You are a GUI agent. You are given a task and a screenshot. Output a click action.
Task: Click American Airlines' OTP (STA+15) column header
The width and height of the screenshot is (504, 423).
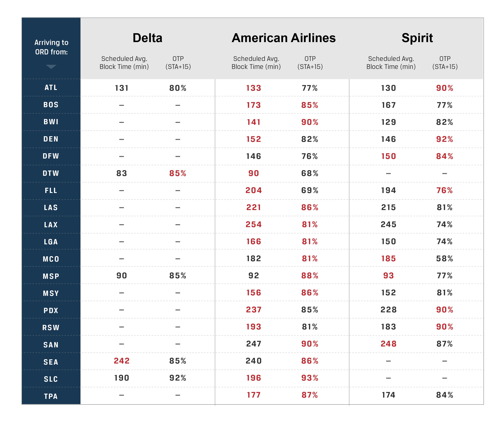coord(310,63)
